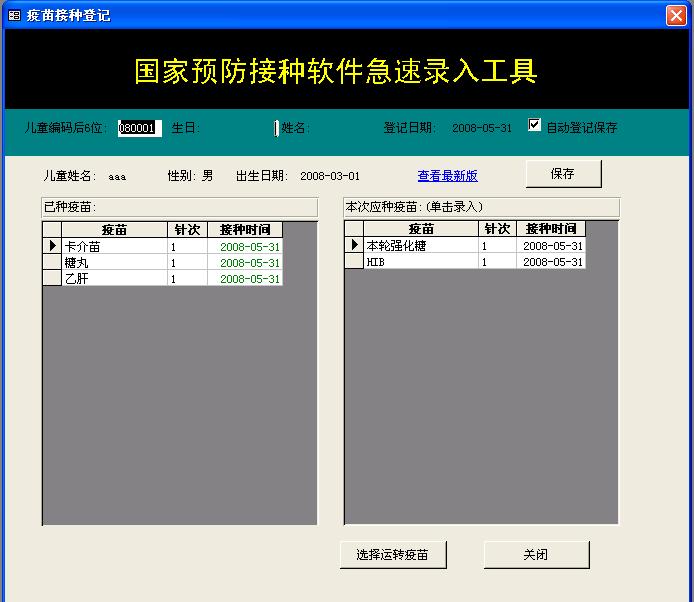694x602 pixels.
Task: Click the 关闭 button
Action: tap(536, 554)
